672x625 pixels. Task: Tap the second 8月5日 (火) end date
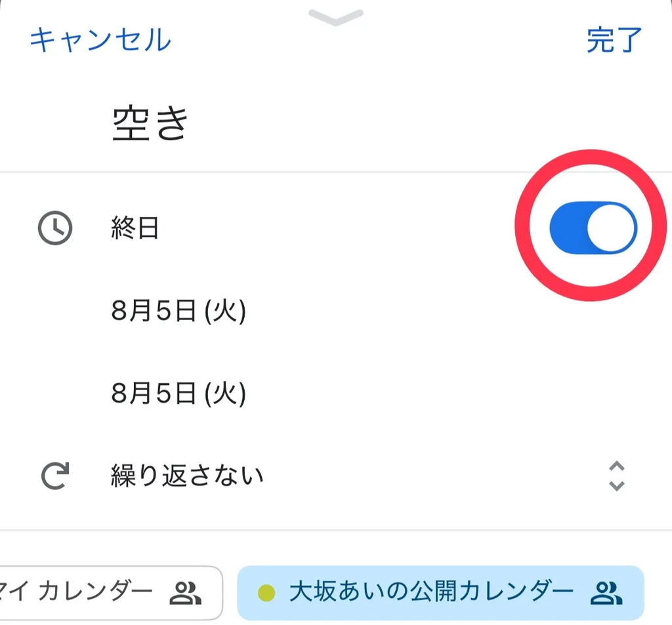[178, 394]
